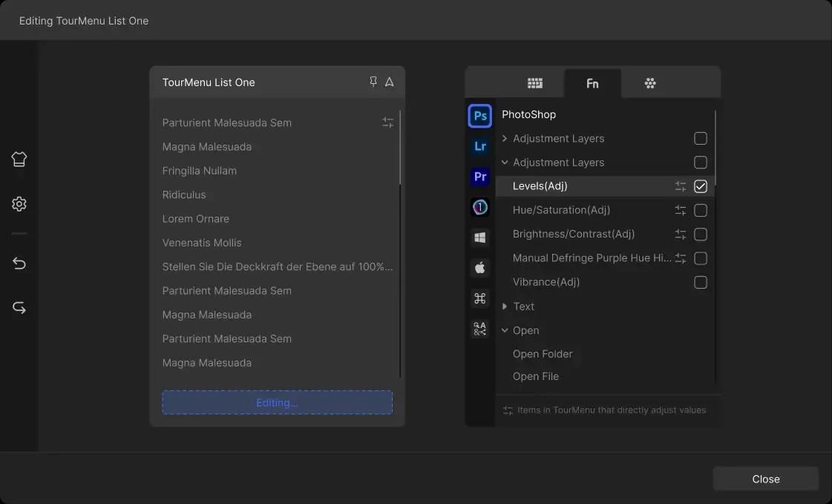This screenshot has width=832, height=504.
Task: Switch to the keyboard grid tab
Action: coord(535,83)
